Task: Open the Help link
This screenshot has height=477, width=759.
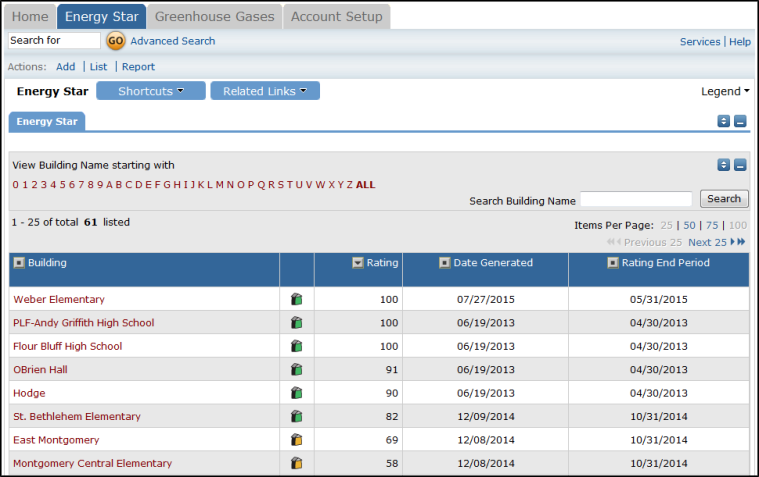Action: pyautogui.click(x=740, y=42)
